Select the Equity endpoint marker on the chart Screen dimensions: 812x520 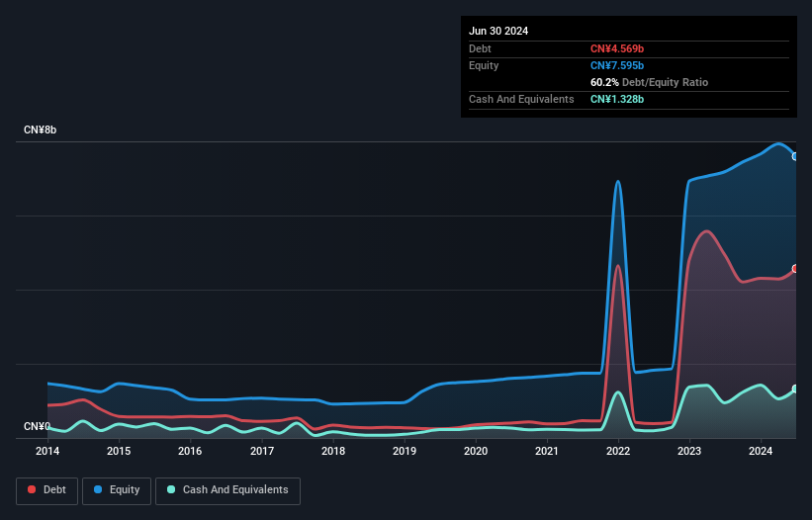(795, 156)
